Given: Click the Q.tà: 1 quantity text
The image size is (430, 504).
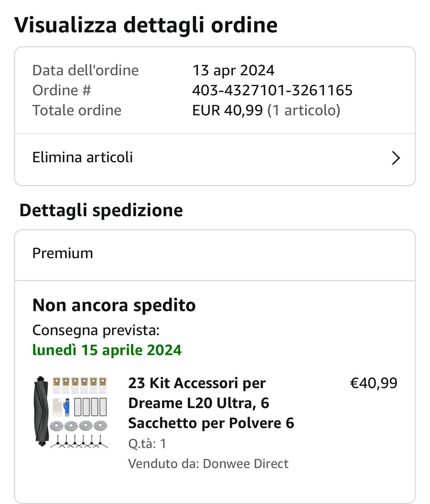Looking at the screenshot, I should pyautogui.click(x=147, y=444).
